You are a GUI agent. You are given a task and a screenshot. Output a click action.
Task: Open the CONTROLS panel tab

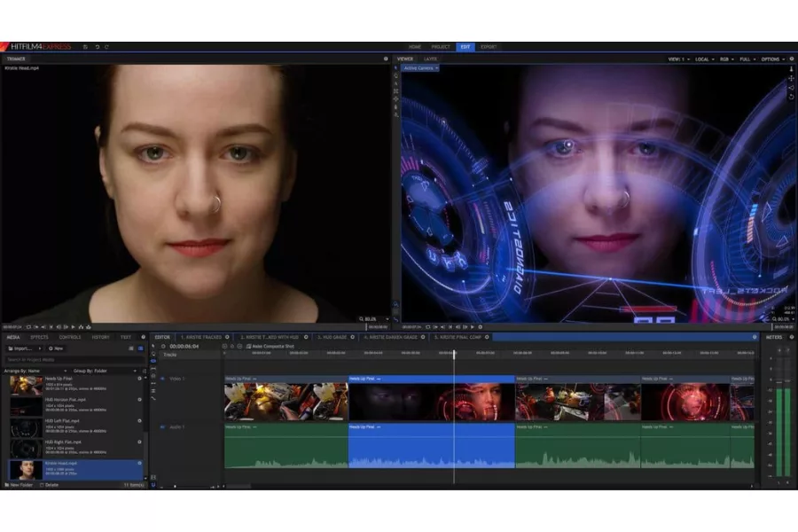70,337
